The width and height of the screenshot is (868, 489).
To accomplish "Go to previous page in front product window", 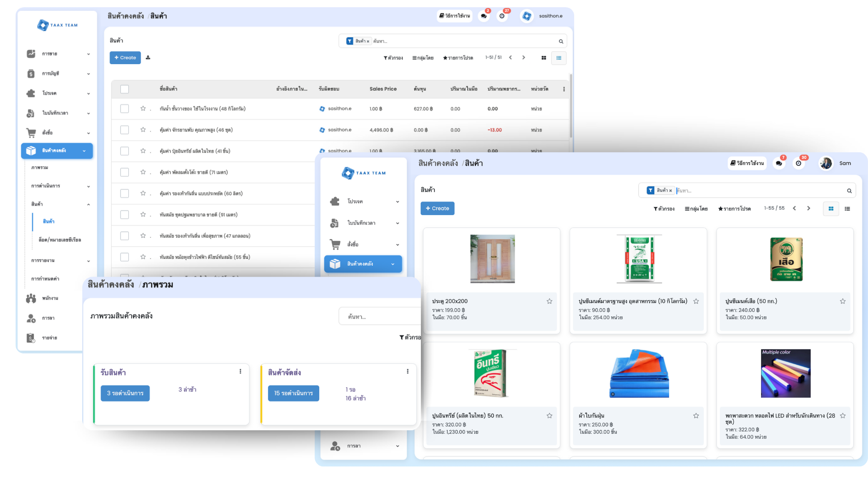I will click(x=794, y=208).
